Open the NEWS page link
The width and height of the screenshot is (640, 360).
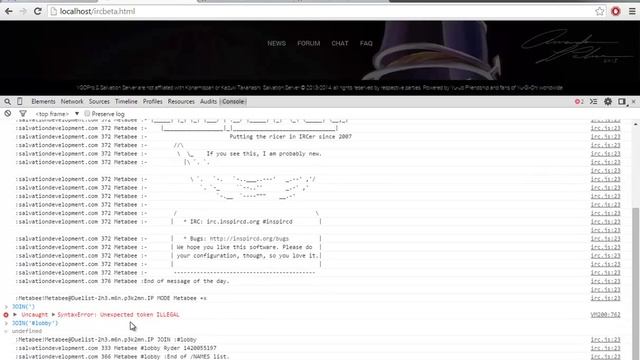[x=276, y=43]
